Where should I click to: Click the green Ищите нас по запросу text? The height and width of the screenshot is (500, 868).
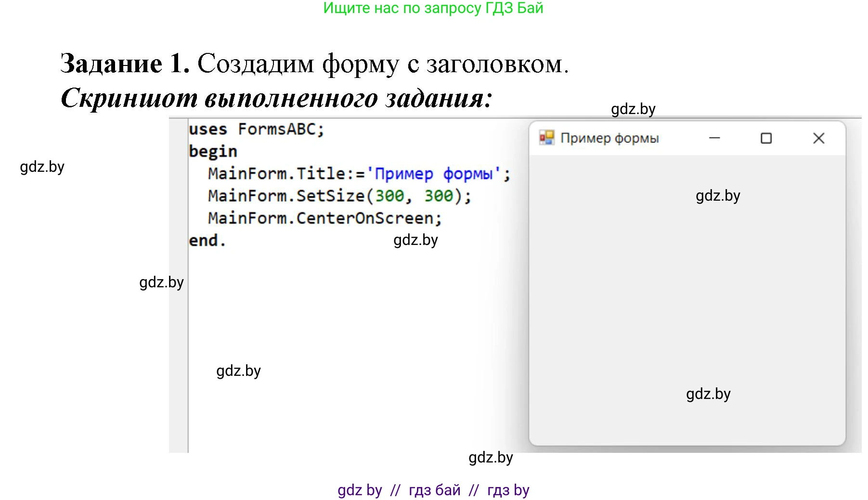pos(433,8)
